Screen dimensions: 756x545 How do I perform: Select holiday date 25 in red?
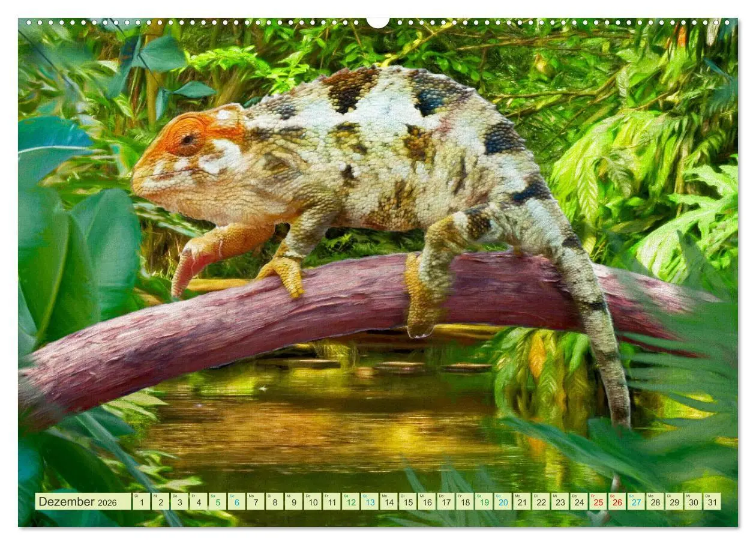pos(598,502)
